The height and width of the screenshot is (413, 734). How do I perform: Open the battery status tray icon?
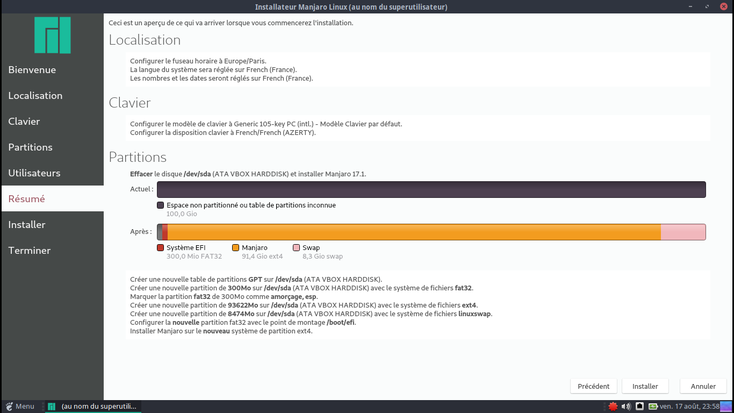tap(653, 406)
